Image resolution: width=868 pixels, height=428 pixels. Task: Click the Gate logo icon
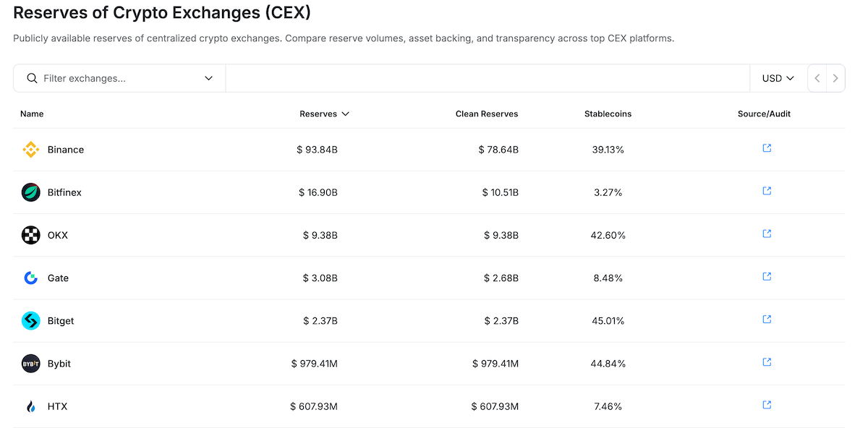point(30,278)
